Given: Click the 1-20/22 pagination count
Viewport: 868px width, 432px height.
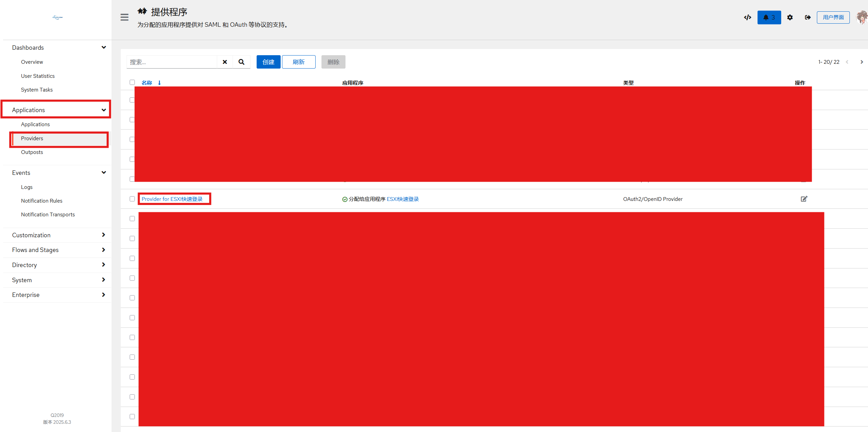Looking at the screenshot, I should coord(829,62).
